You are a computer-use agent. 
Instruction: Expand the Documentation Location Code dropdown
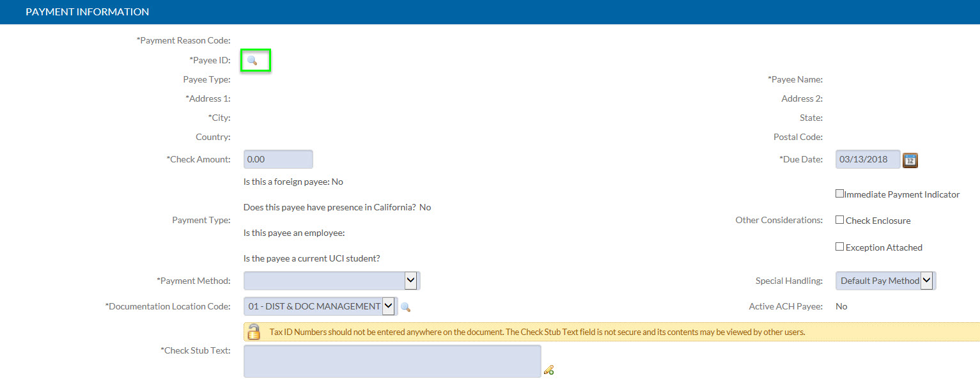pos(320,306)
